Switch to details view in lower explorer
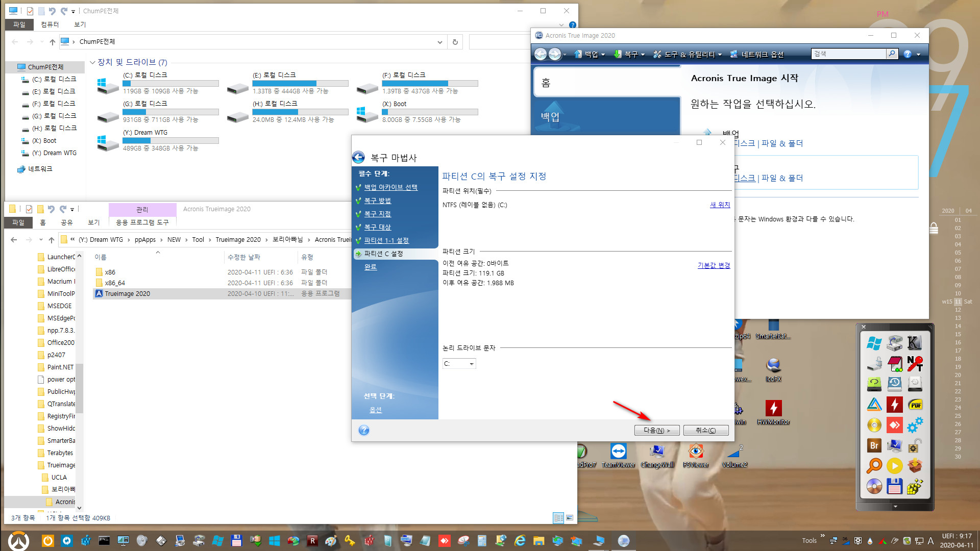The image size is (980, 551). point(558,518)
